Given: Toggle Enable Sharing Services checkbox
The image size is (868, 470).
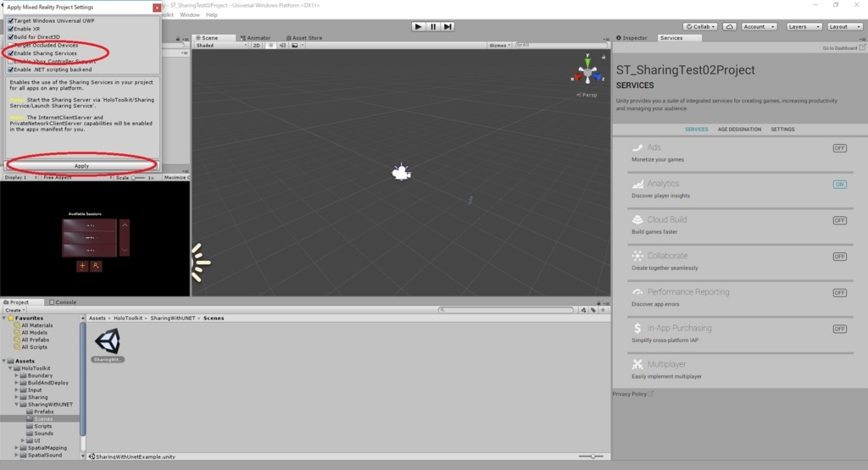Looking at the screenshot, I should (10, 53).
